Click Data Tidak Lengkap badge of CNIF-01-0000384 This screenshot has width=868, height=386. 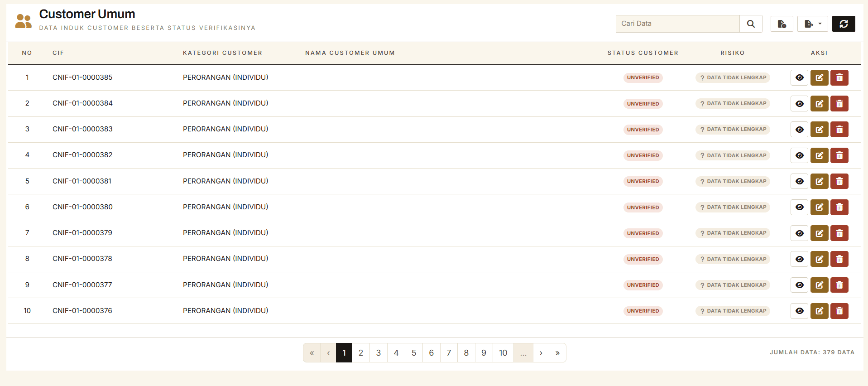[733, 103]
